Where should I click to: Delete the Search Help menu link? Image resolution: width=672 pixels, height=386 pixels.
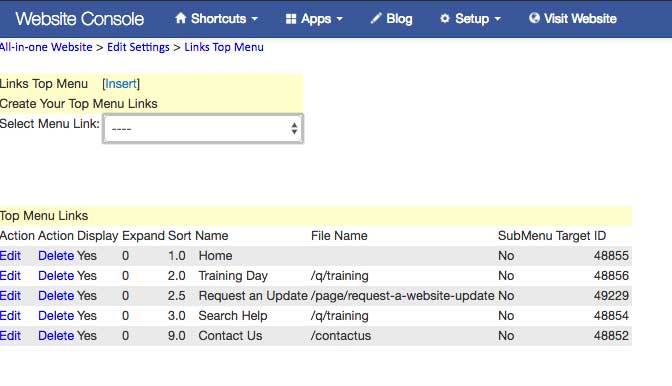click(x=56, y=316)
